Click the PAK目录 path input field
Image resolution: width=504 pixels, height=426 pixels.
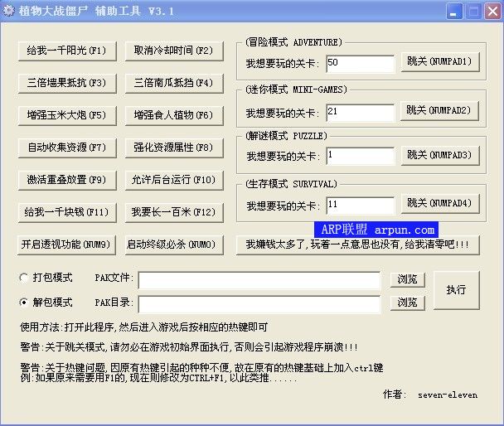259,304
